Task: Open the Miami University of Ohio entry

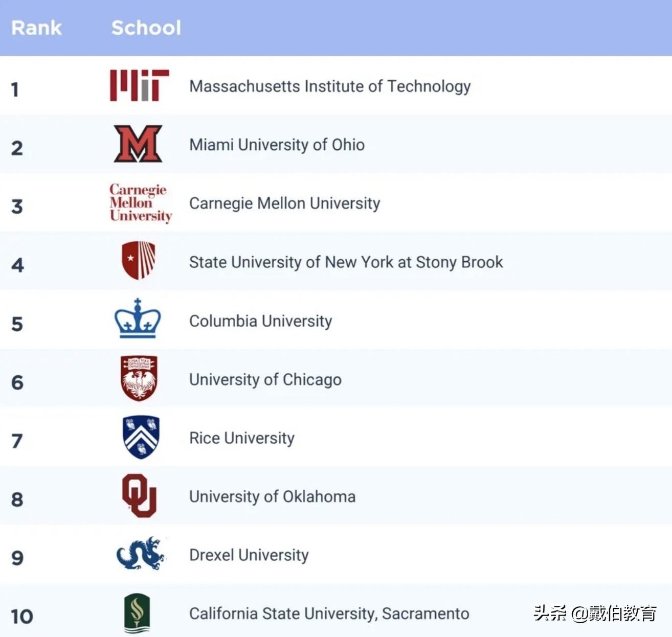Action: 277,145
